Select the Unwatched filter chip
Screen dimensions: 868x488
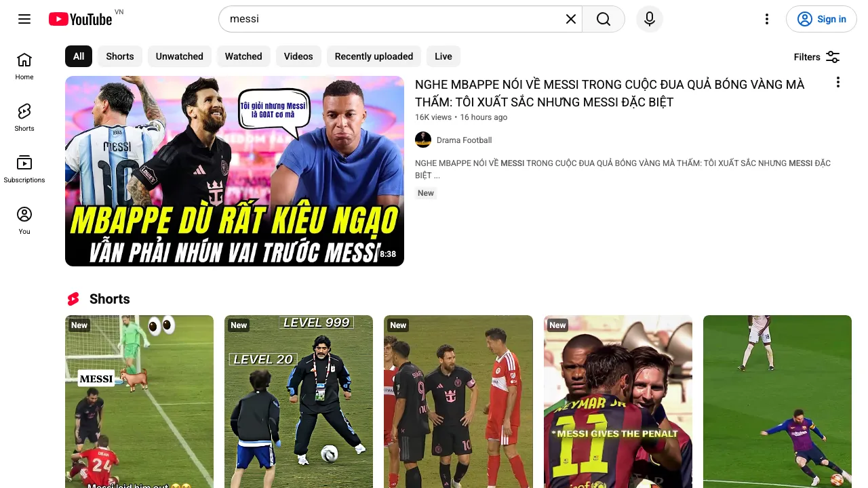(x=180, y=56)
